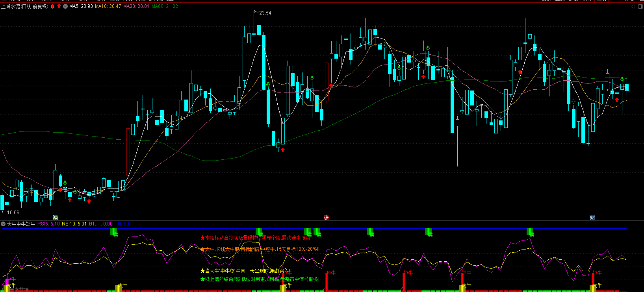
Task: Select the RSI5: 5.10 label
Action: point(49,224)
